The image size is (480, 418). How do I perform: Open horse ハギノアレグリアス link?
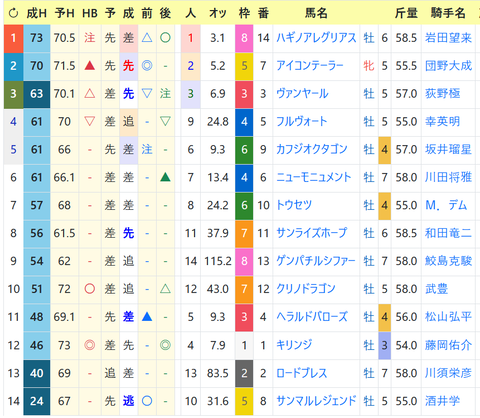click(316, 38)
